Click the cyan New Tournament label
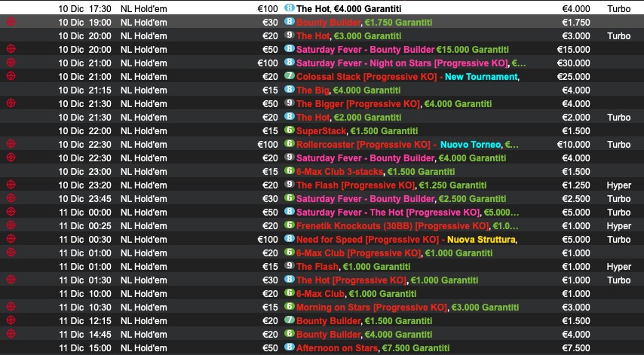 pos(481,76)
